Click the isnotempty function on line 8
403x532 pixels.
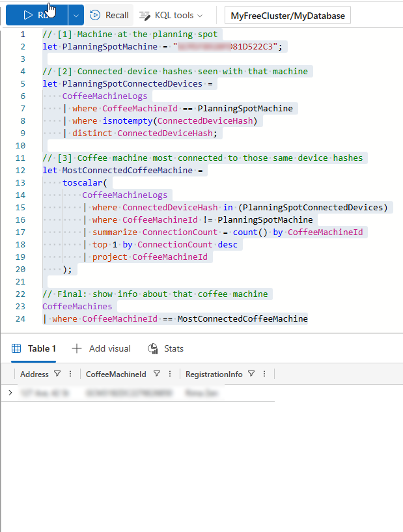(x=128, y=120)
